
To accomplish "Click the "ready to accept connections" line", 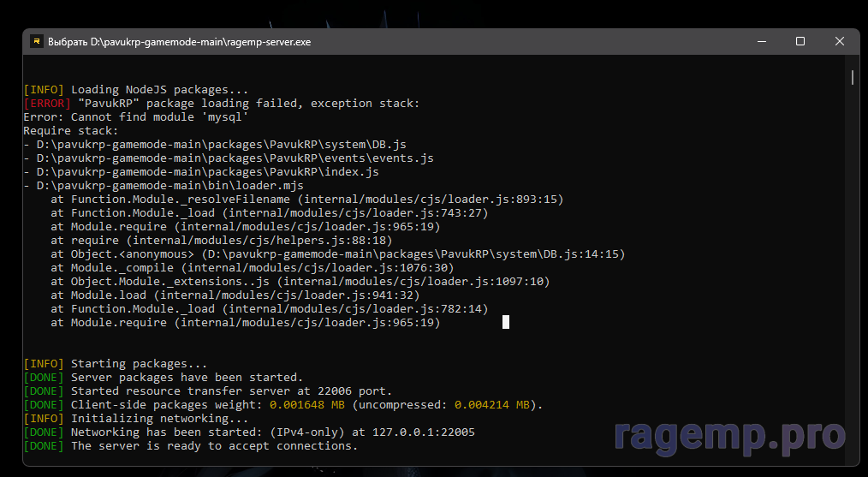I will click(214, 445).
